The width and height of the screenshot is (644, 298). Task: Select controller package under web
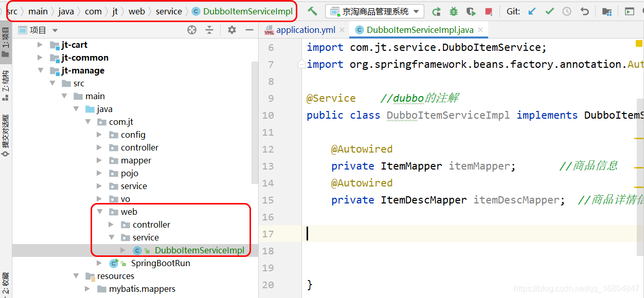point(151,225)
